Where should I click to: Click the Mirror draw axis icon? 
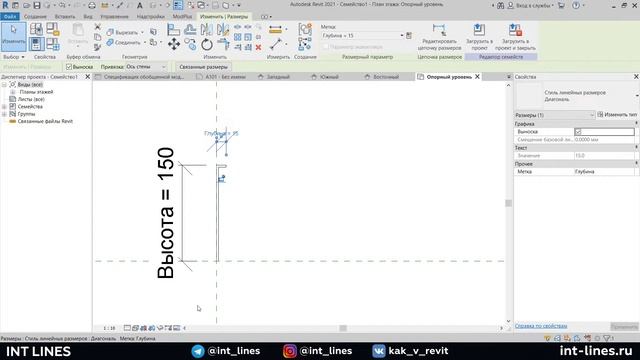(x=223, y=30)
